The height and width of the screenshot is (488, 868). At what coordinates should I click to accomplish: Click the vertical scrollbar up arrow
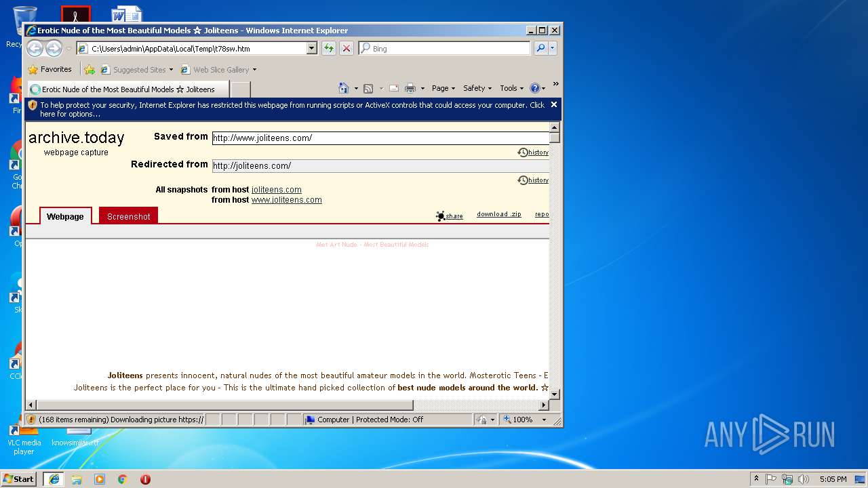(554, 127)
